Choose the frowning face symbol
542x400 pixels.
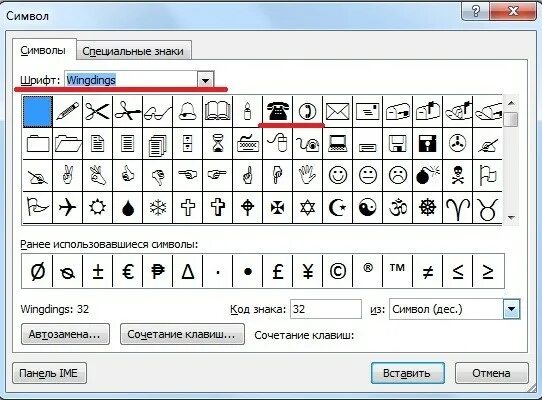[x=398, y=176]
